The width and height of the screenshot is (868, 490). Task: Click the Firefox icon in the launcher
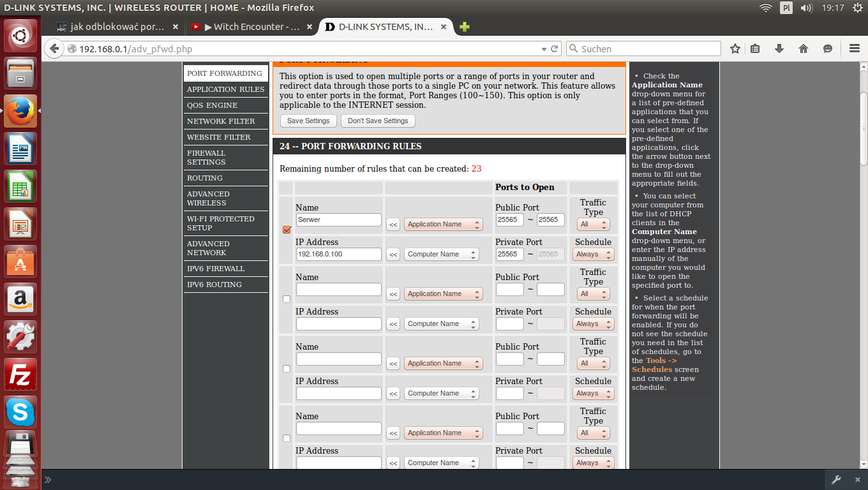[x=20, y=111]
